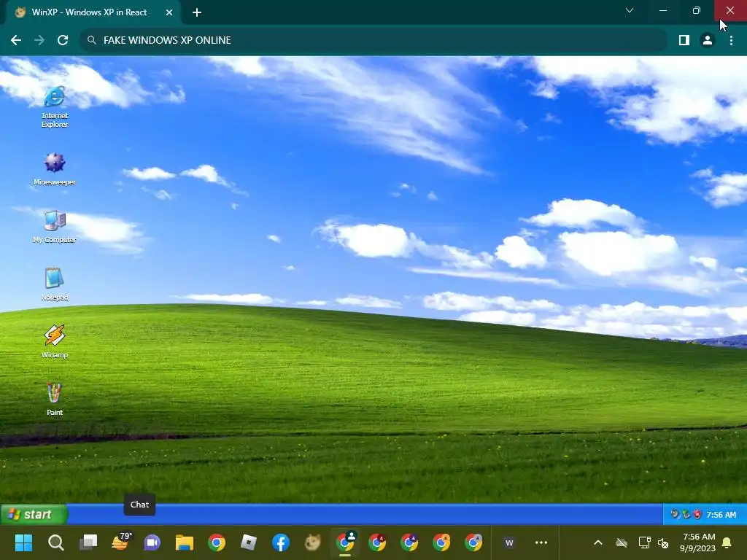
Task: Toggle the browser side panel
Action: pyautogui.click(x=684, y=40)
